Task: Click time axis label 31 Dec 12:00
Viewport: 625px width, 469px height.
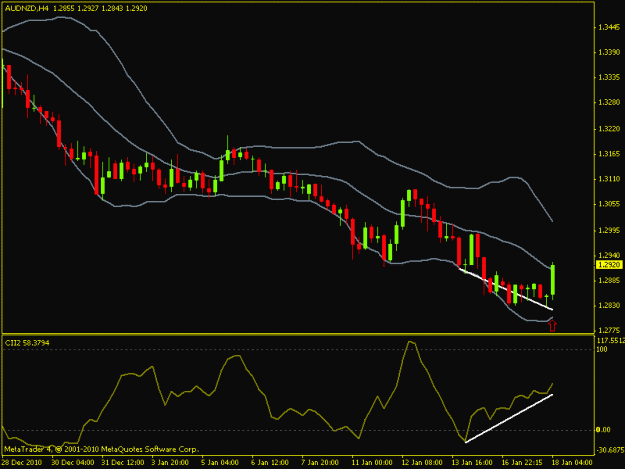Action: pos(122,463)
